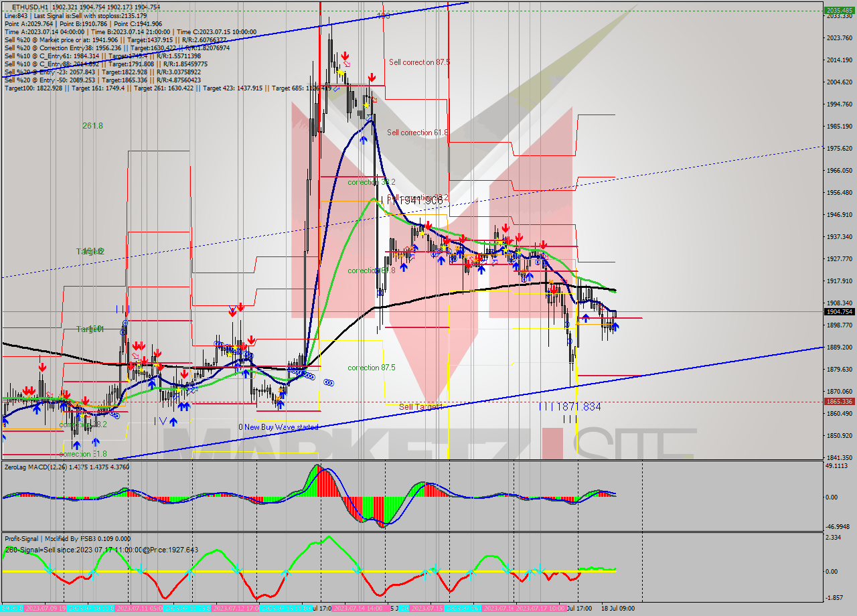Select the 18 Jul 09:00 label on the time axis
This screenshot has width=857, height=616.
618,609
